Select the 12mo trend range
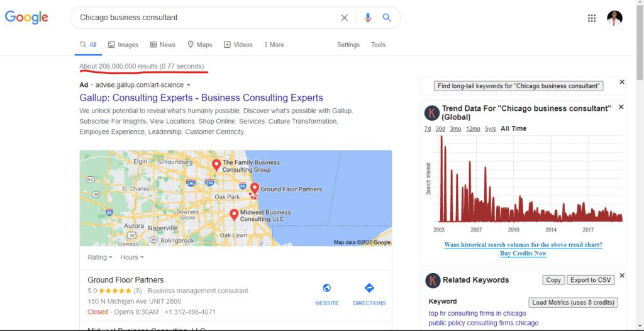The width and height of the screenshot is (644, 331). pyautogui.click(x=473, y=129)
